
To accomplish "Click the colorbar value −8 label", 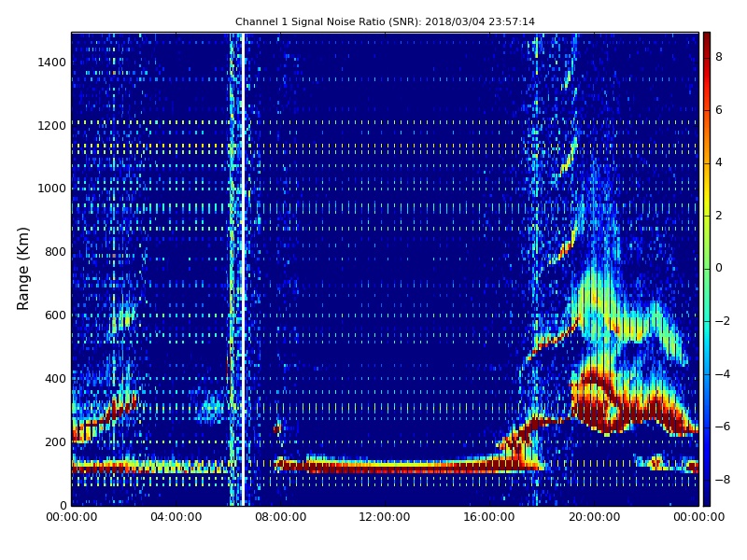I will coord(723,480).
